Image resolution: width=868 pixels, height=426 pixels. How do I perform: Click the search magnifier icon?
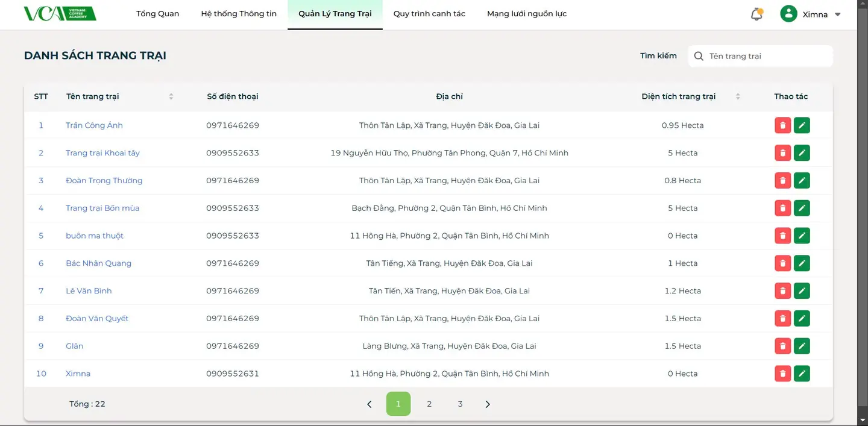[x=699, y=56]
